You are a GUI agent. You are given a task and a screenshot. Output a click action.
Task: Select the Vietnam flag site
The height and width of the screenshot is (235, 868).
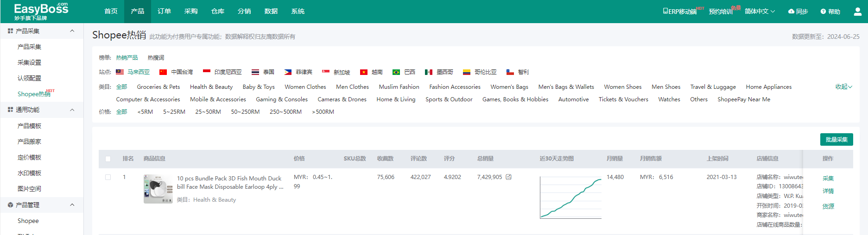[364, 72]
